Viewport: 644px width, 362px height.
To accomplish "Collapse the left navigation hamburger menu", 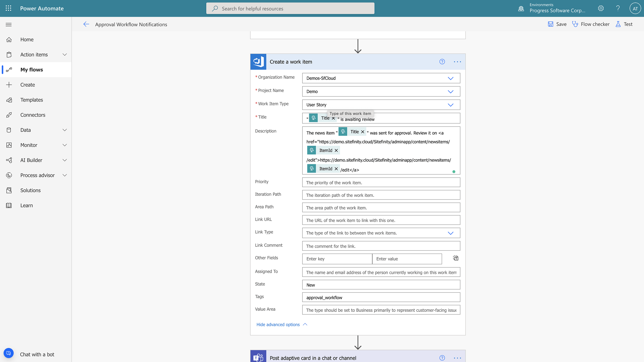I will 9,24.
